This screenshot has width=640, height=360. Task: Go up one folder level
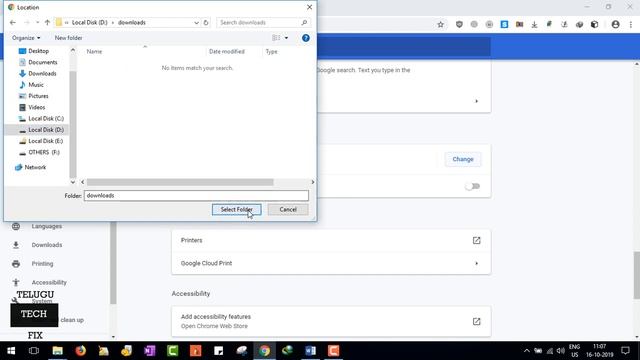coord(47,22)
